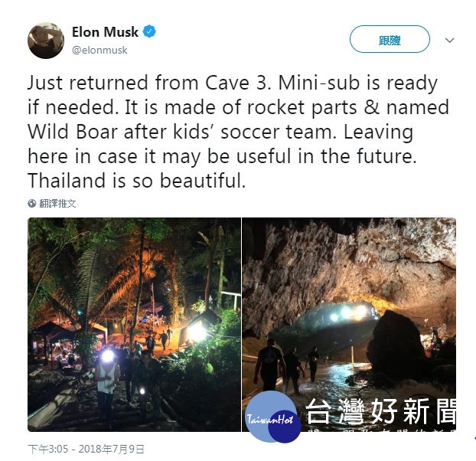Click the 2018年7月9日 date text
The image size is (476, 461).
111,449
